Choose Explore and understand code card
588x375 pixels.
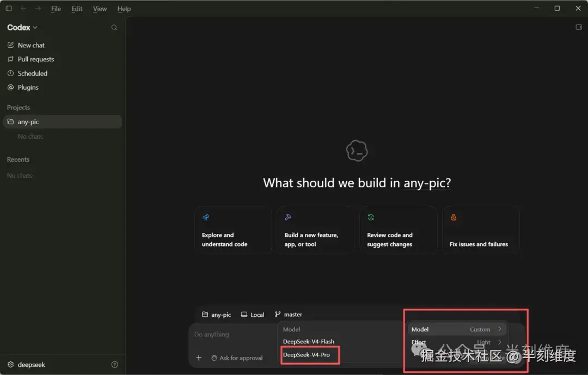(233, 230)
